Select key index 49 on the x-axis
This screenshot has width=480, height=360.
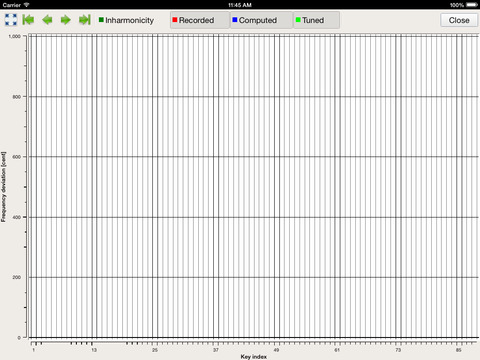coord(276,350)
